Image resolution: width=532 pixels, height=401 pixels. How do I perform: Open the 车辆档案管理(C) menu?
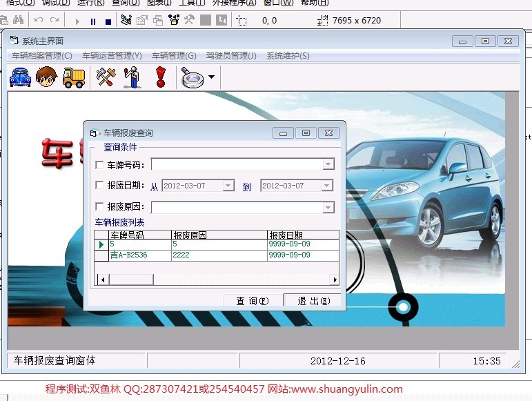pos(42,56)
